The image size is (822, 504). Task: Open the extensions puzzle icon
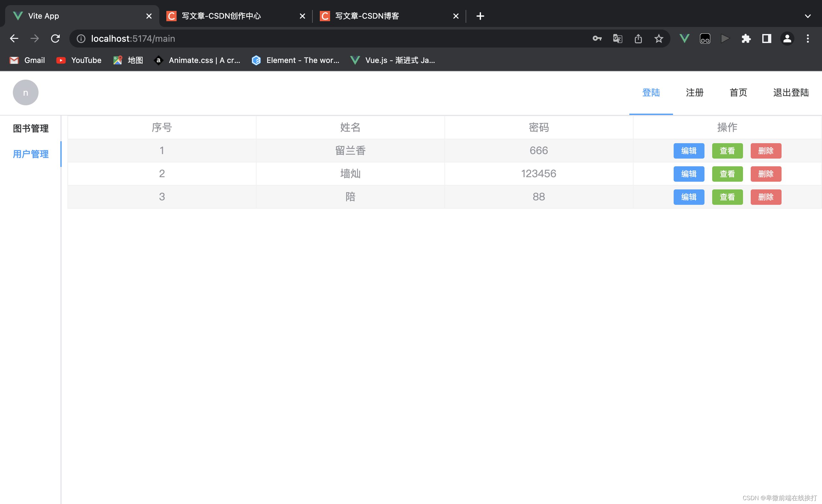[x=746, y=39]
